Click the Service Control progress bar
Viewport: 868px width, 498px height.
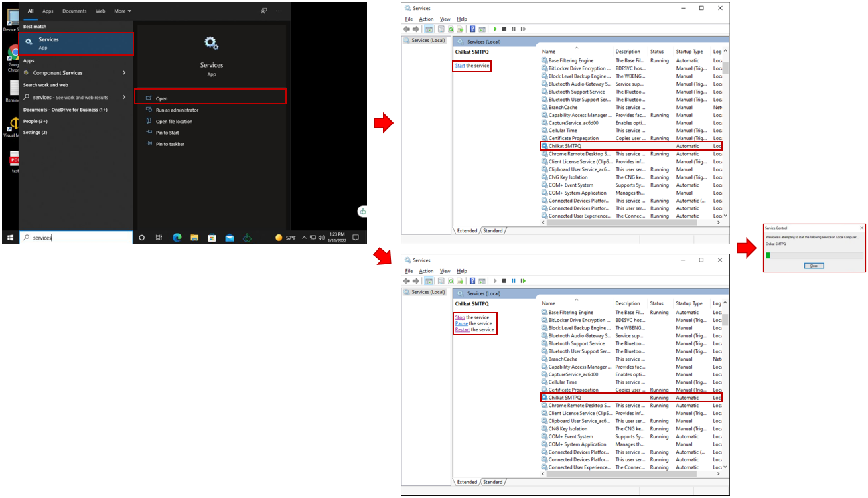[x=814, y=255]
